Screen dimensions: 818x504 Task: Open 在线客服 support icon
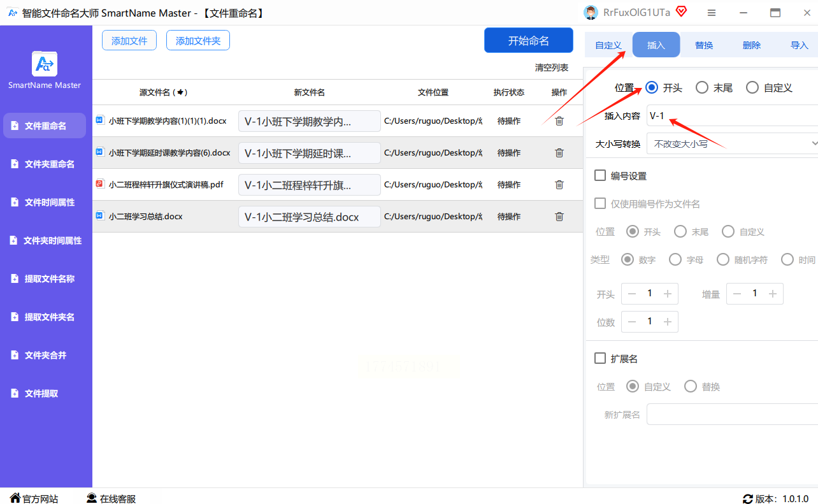[x=92, y=498]
